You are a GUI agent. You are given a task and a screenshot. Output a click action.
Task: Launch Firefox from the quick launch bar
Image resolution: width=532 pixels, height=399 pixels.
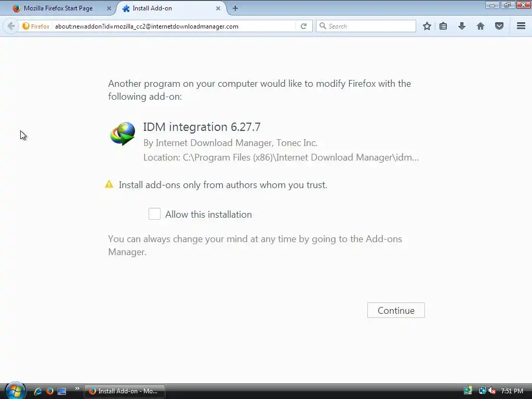[x=50, y=391]
